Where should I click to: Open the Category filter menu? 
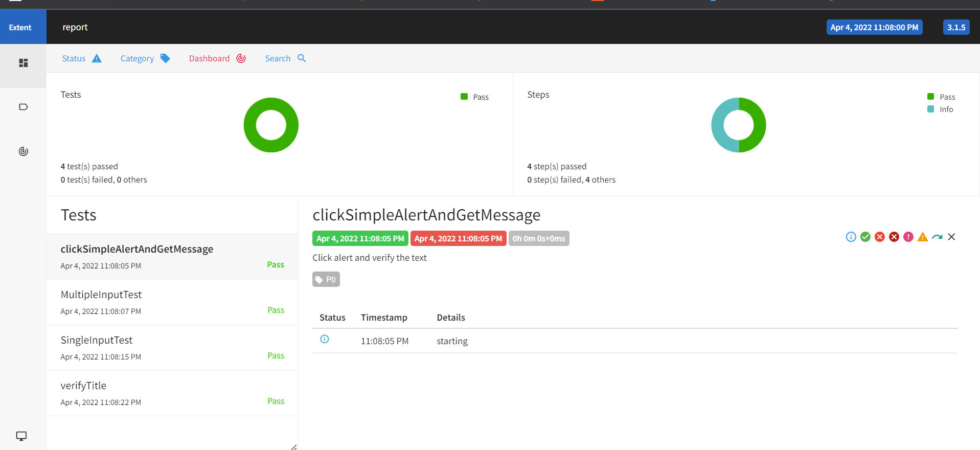(145, 58)
